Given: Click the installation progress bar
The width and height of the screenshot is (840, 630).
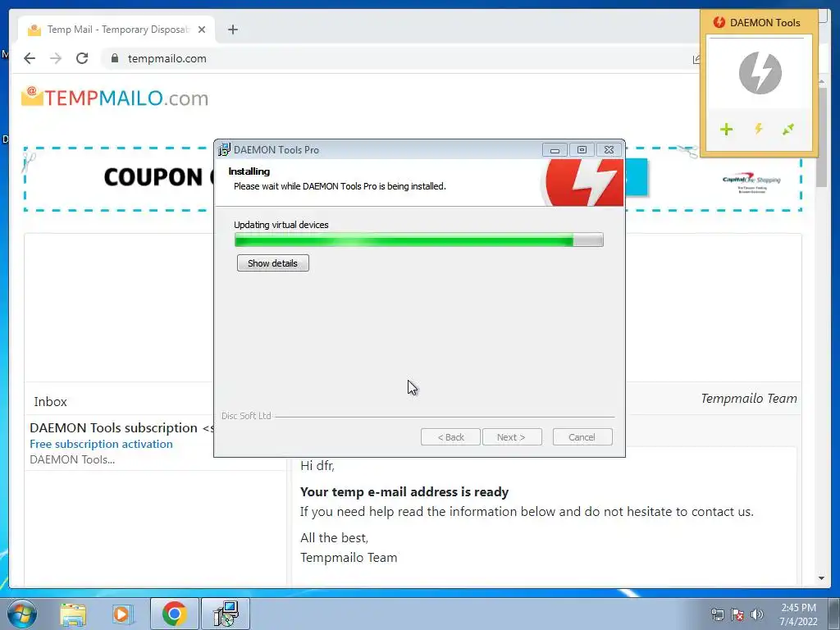Looking at the screenshot, I should pos(419,240).
